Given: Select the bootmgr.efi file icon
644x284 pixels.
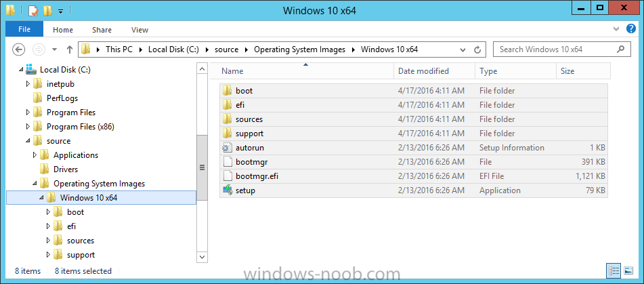Looking at the screenshot, I should 227,176.
